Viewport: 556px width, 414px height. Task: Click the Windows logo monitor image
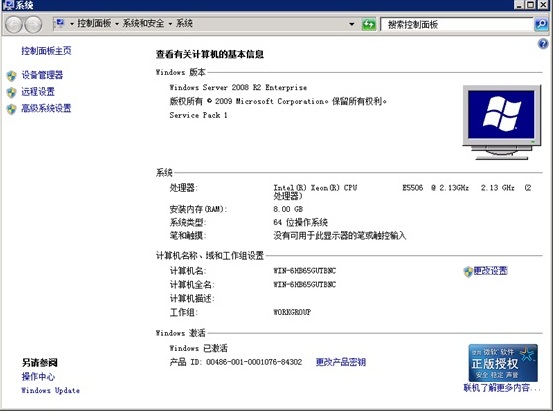pos(502,122)
